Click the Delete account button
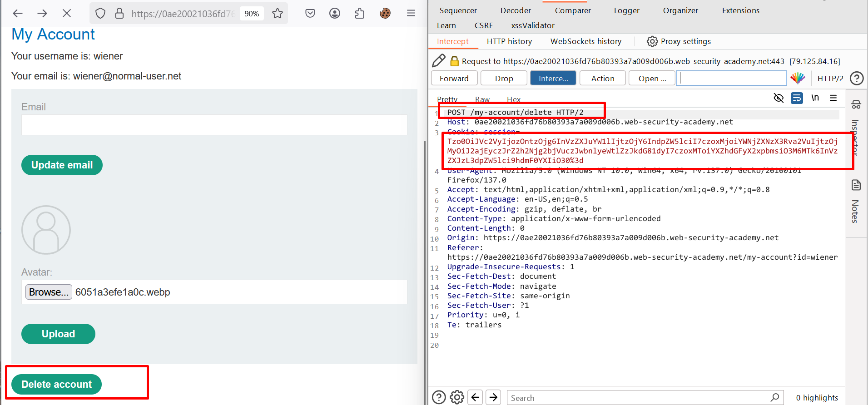Viewport: 868px width, 405px height. click(x=57, y=384)
